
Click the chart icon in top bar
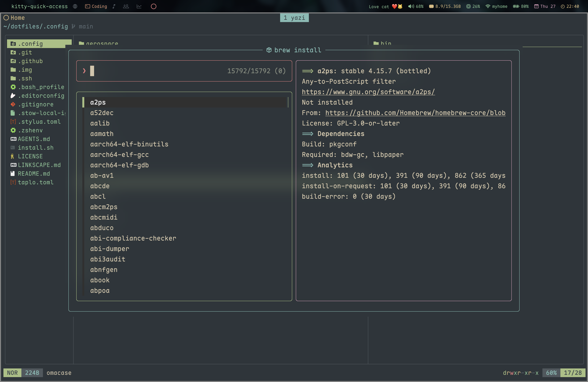[139, 6]
